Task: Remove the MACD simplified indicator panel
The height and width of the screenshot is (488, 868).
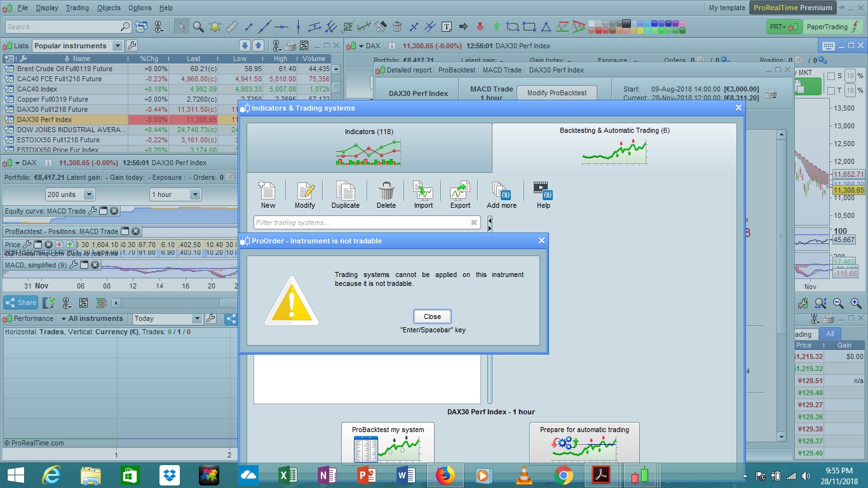Action: pos(95,265)
